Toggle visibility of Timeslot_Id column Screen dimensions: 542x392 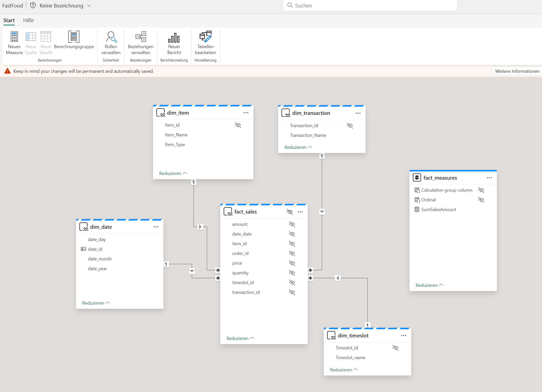coord(395,348)
